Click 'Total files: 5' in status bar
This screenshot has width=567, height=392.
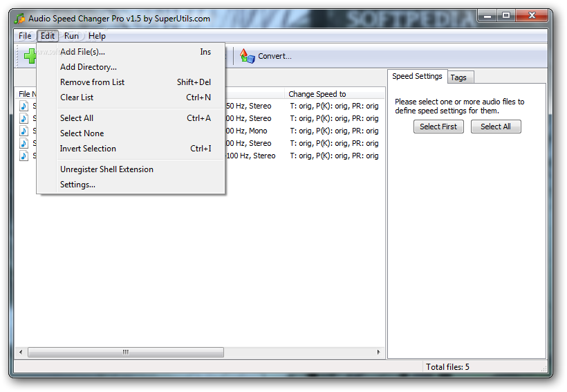[447, 367]
